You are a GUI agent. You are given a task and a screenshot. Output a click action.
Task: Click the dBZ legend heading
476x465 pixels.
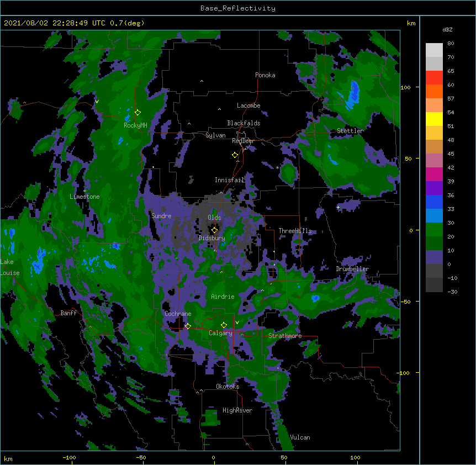coord(447,29)
